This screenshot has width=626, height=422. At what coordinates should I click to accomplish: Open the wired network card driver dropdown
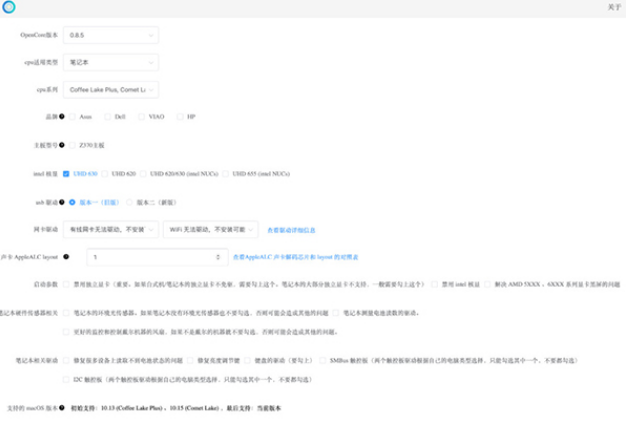click(x=111, y=230)
